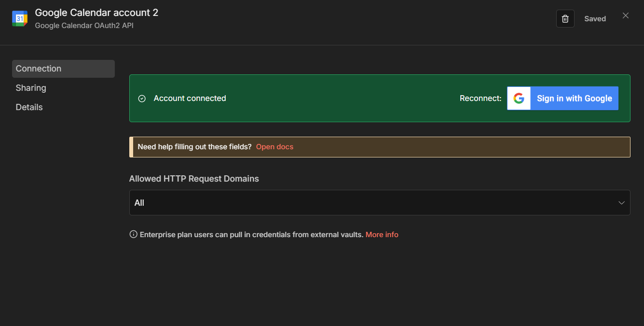Click the Saved button
This screenshot has height=326, width=644.
click(x=595, y=19)
